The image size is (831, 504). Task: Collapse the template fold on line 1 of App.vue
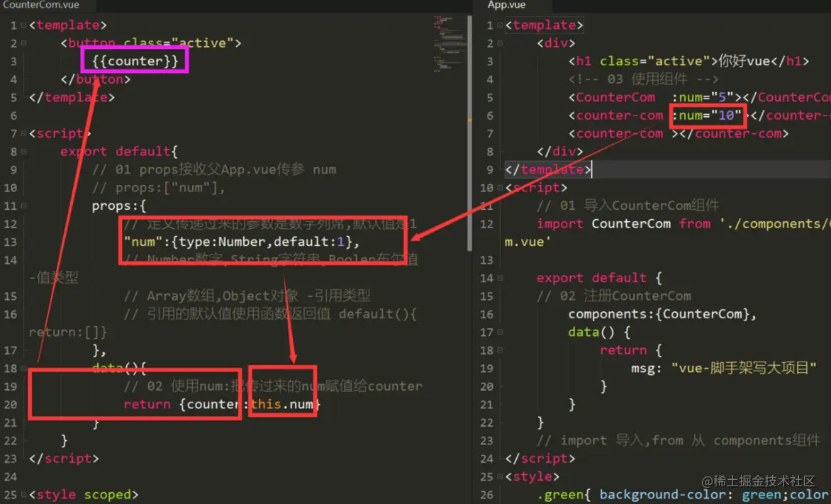[500, 25]
